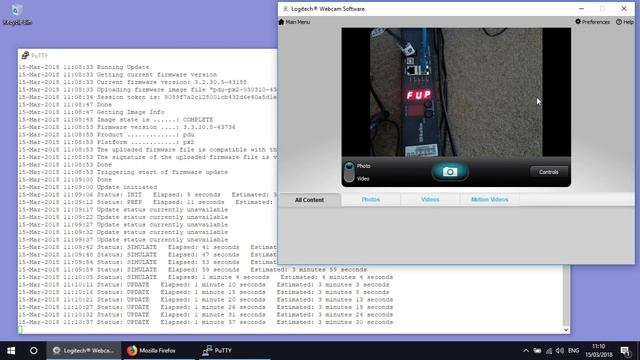640x360 pixels.
Task: Click the PuTTY window title icon
Action: point(25,56)
